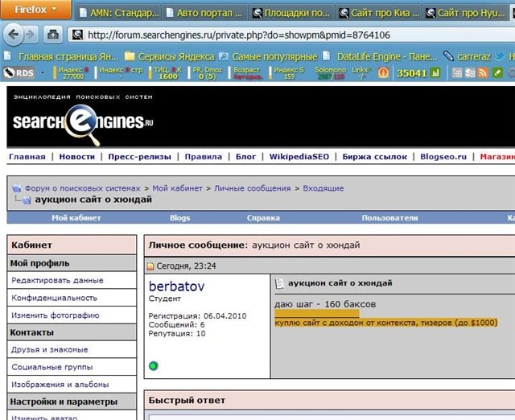
Task: Open Блог in the site menu
Action: click(245, 157)
